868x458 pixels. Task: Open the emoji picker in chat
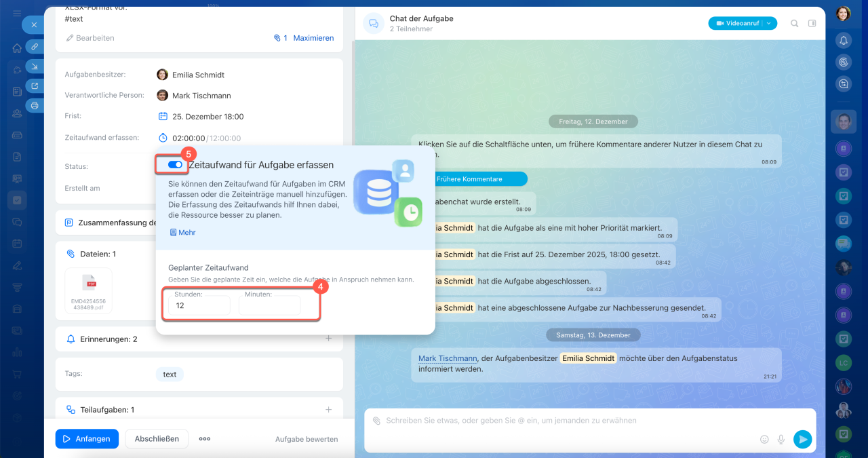click(x=764, y=439)
